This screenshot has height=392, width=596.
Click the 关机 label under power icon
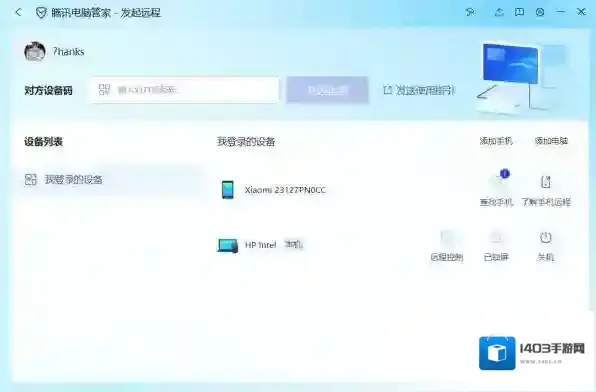click(x=545, y=257)
